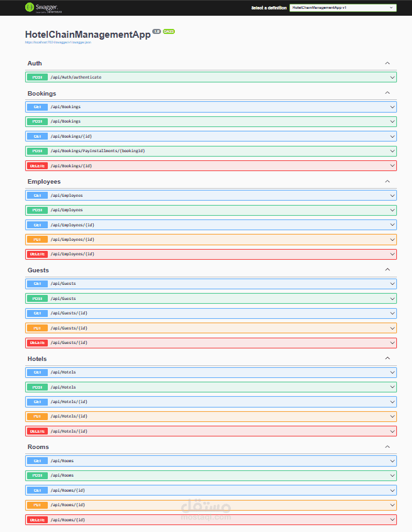This screenshot has width=412, height=532.
Task: Expand DELETE /api/Bookings/{id} using its chevron
Action: 393,166
